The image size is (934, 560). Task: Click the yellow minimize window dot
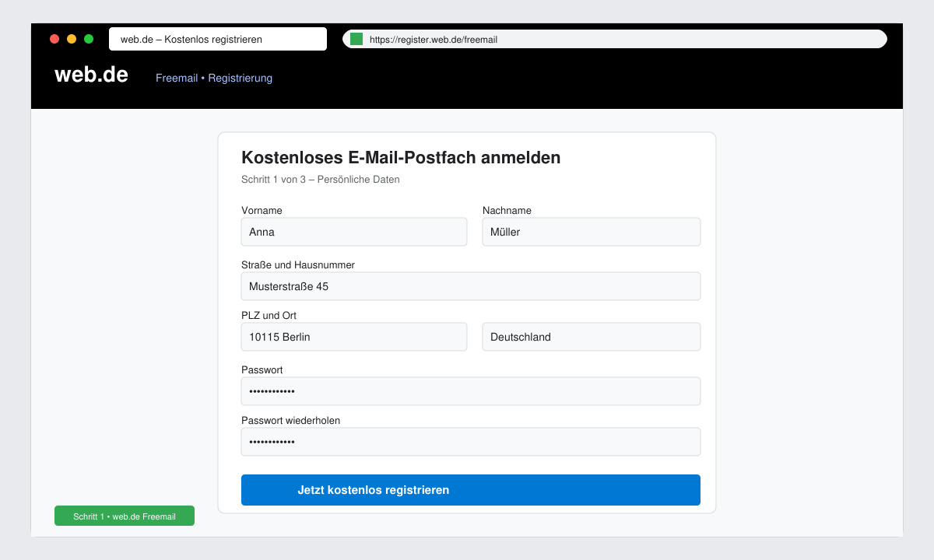pyautogui.click(x=72, y=39)
